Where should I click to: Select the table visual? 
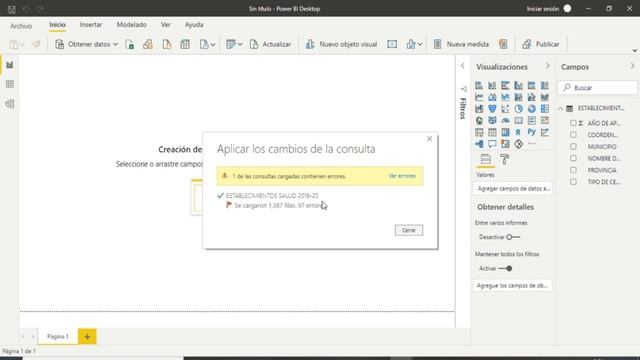(x=492, y=132)
